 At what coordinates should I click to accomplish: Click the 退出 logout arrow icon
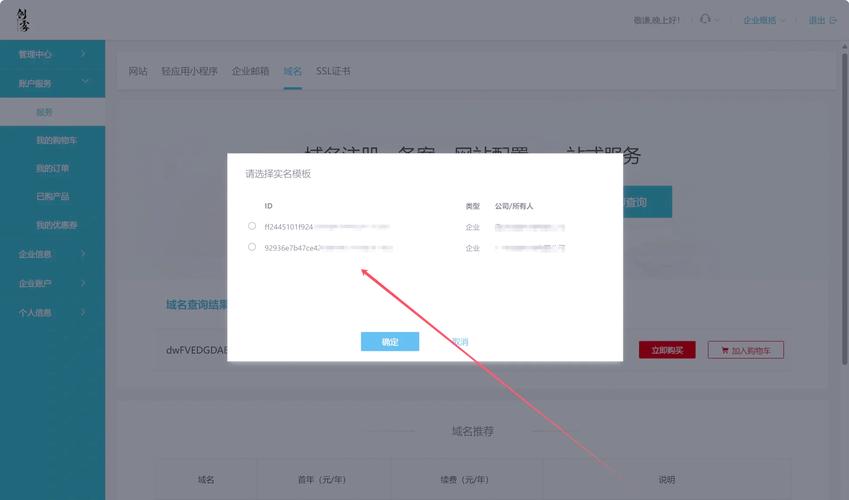(833, 21)
